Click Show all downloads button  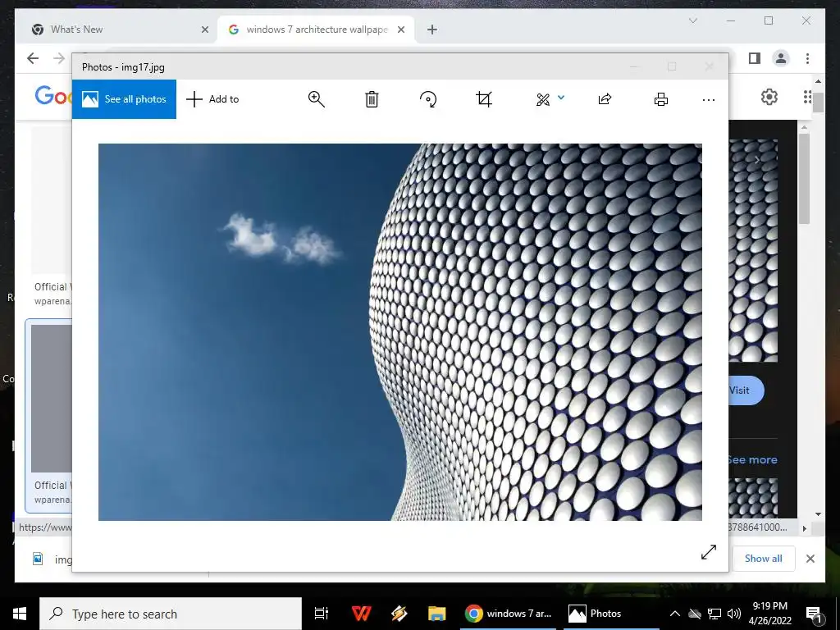coord(764,558)
